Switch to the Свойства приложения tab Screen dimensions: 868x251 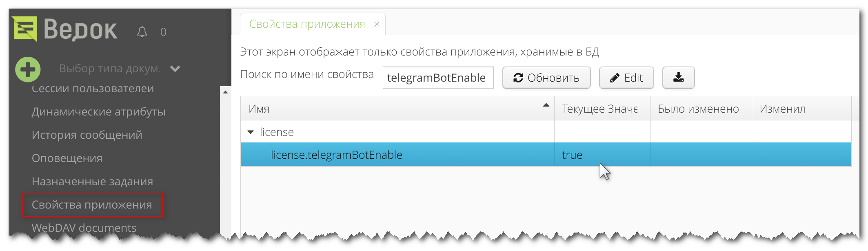coord(308,24)
